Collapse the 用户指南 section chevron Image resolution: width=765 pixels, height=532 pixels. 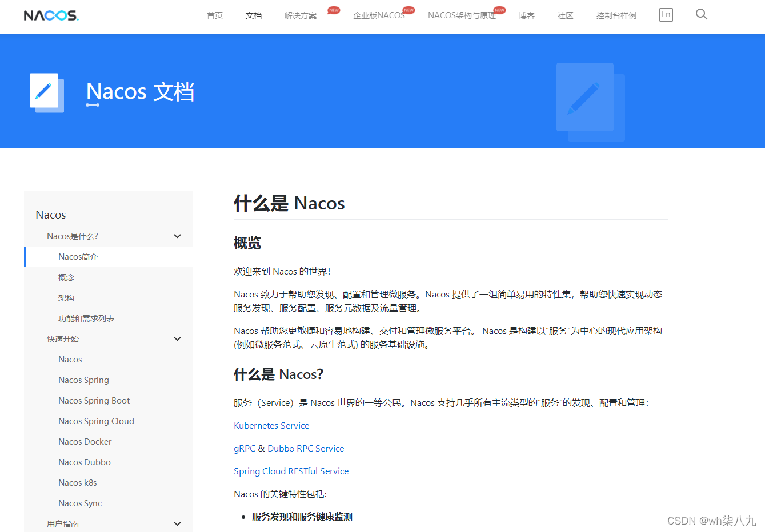(x=177, y=524)
